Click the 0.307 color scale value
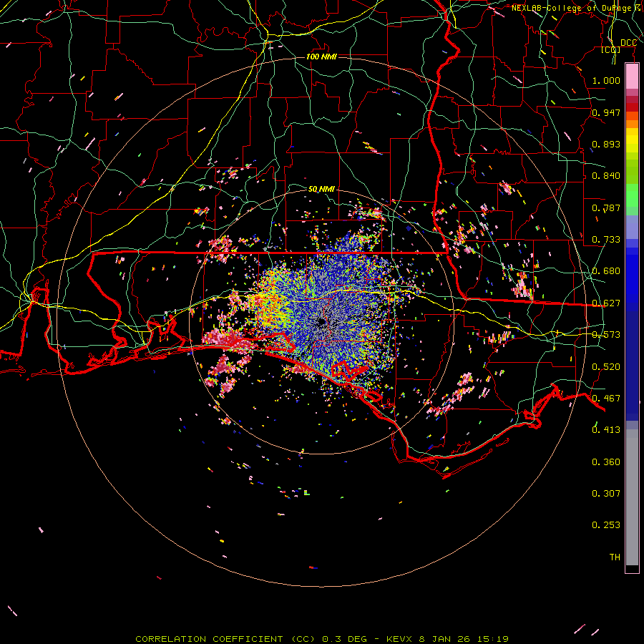Image resolution: width=644 pixels, height=644 pixels. pos(606,494)
